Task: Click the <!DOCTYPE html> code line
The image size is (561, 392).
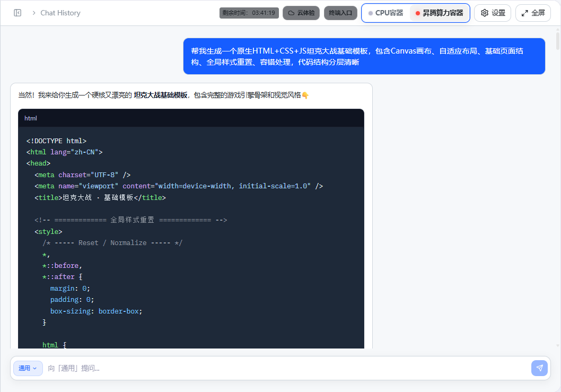Action: pos(57,141)
